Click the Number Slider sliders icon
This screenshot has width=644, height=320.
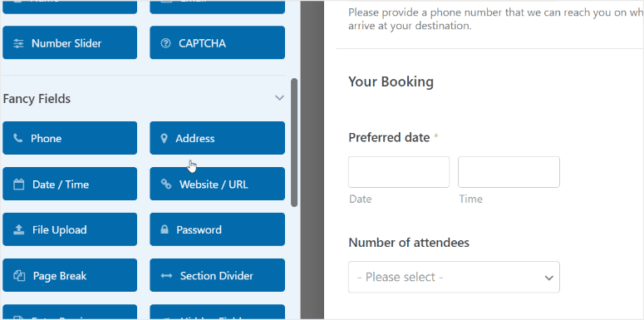point(18,43)
